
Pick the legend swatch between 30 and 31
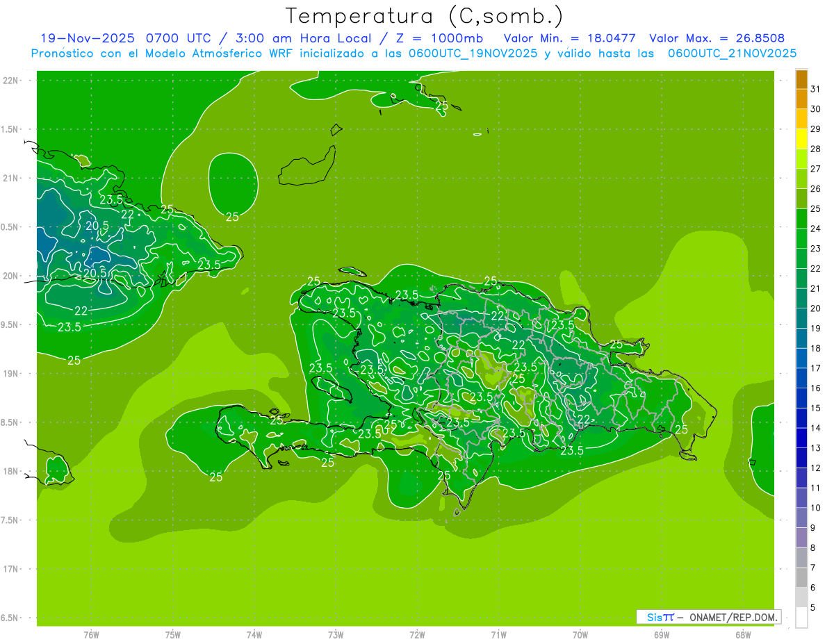tap(801, 99)
